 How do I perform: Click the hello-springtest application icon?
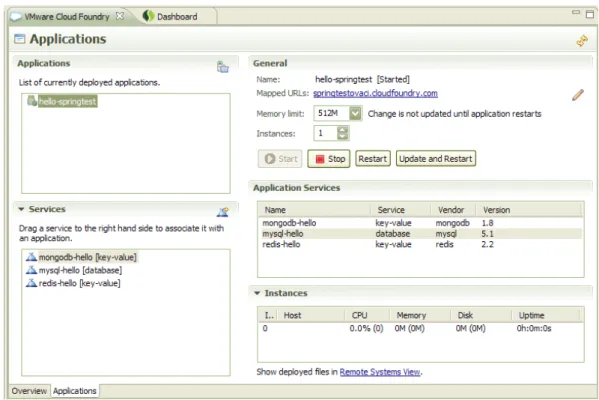pyautogui.click(x=32, y=101)
